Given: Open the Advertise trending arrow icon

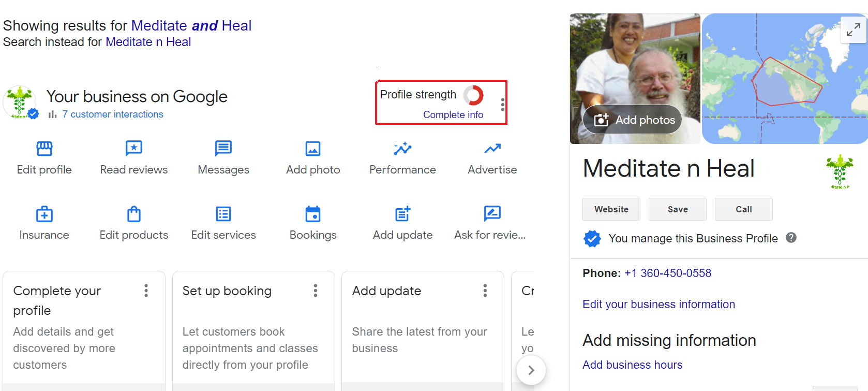Looking at the screenshot, I should (x=492, y=149).
